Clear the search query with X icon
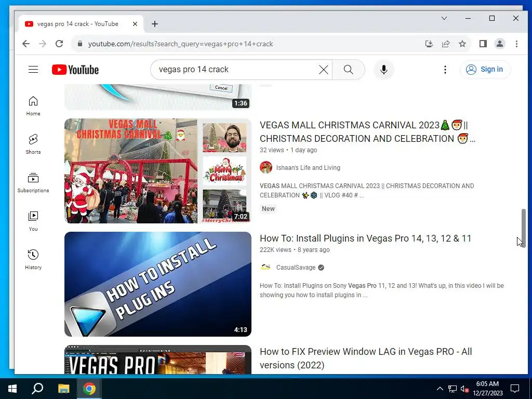The width and height of the screenshot is (532, 399). 323,70
